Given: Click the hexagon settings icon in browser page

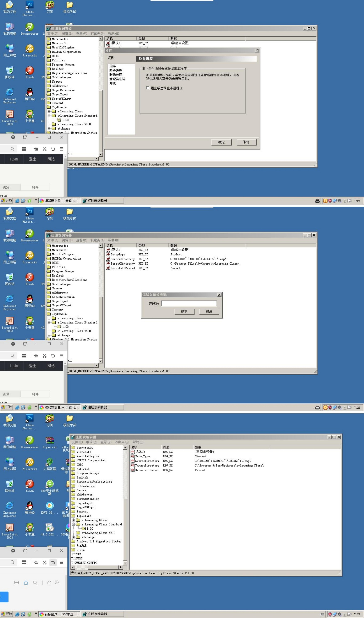Looking at the screenshot, I should point(57,582).
